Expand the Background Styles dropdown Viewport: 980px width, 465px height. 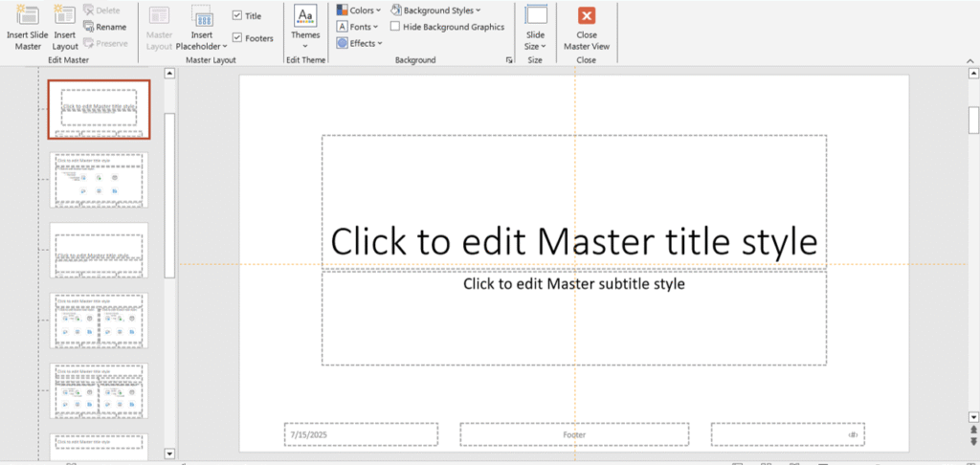tap(436, 10)
